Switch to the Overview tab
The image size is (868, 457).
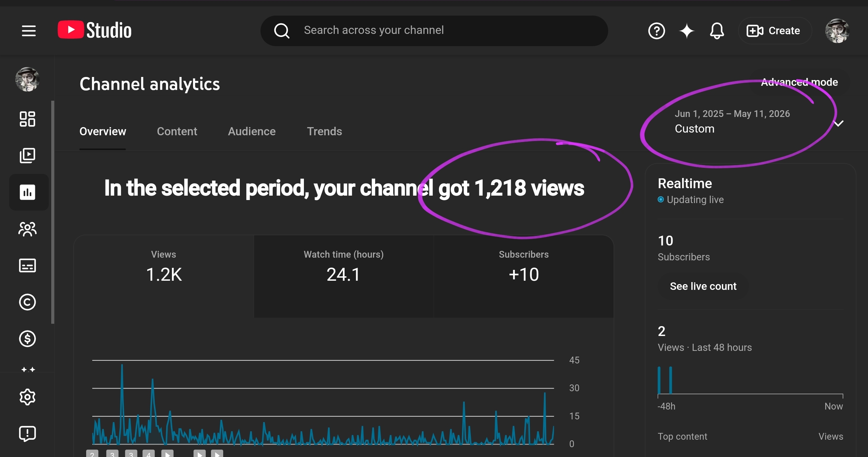(x=102, y=132)
